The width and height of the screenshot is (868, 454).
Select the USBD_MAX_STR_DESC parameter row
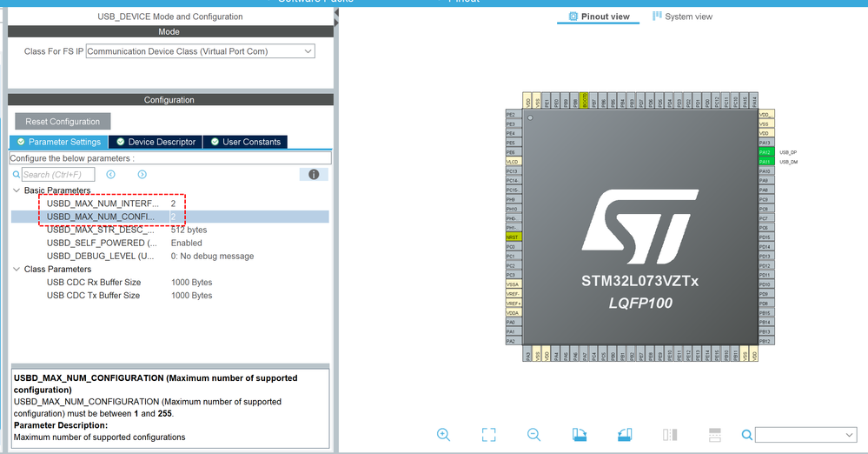click(170, 230)
